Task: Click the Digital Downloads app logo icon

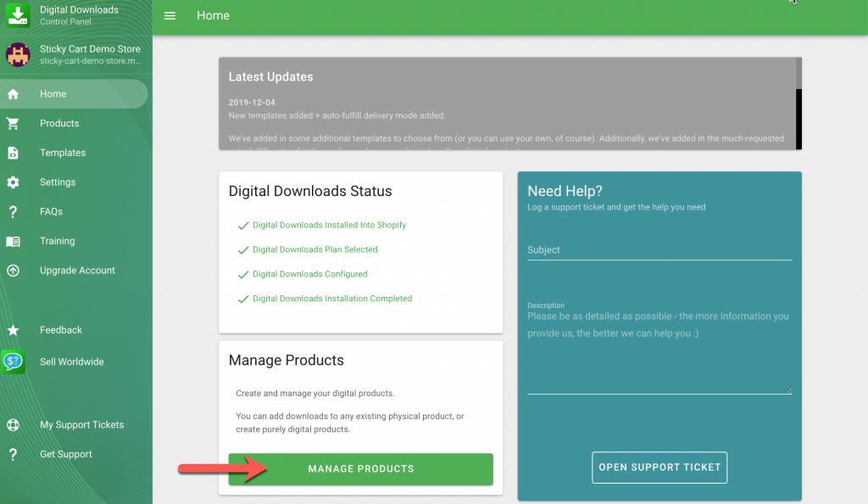Action: pos(18,15)
